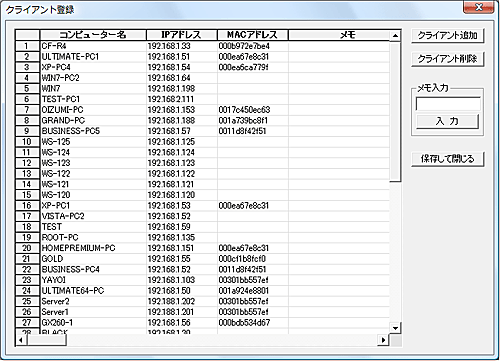Click the メモ column header
Viewport: 500px width, 361px height.
coord(339,35)
